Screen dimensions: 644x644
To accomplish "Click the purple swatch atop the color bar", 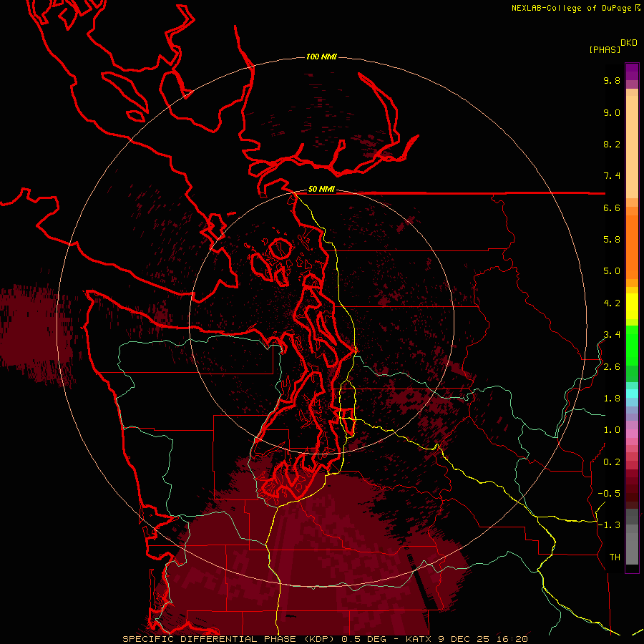I will tap(632, 72).
